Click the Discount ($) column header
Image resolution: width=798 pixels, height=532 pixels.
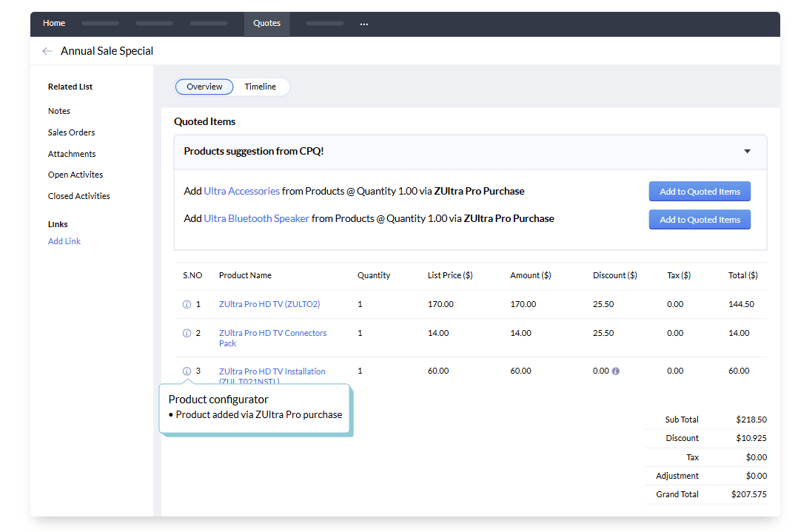point(614,275)
